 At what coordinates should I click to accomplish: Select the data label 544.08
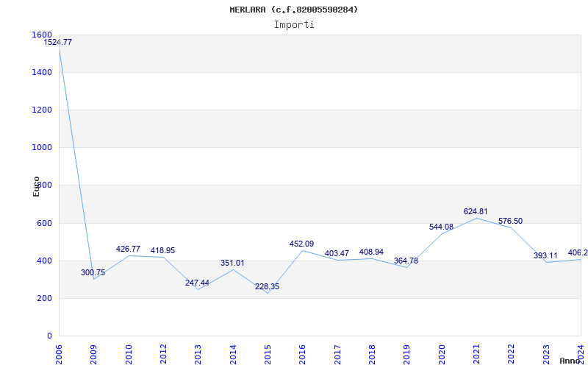click(442, 227)
